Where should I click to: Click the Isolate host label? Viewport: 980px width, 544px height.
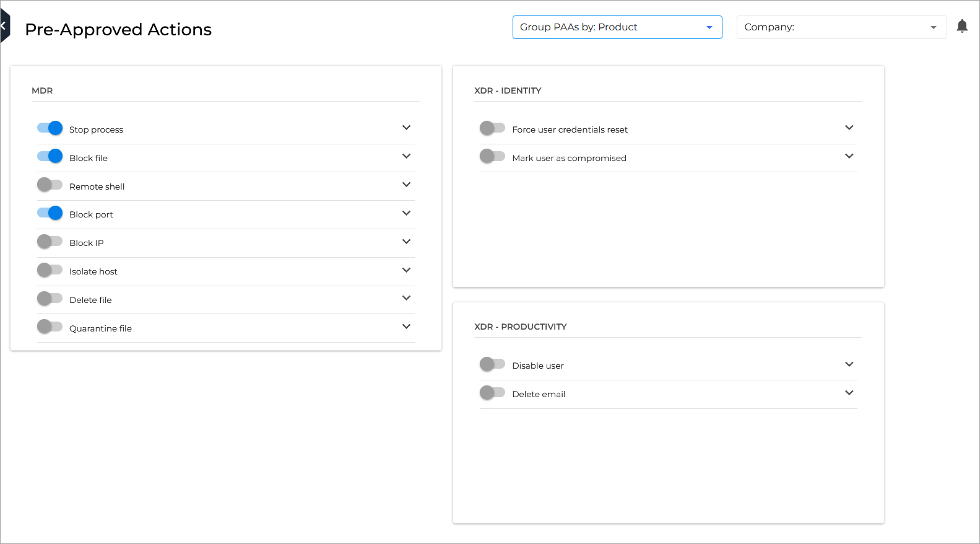click(93, 271)
